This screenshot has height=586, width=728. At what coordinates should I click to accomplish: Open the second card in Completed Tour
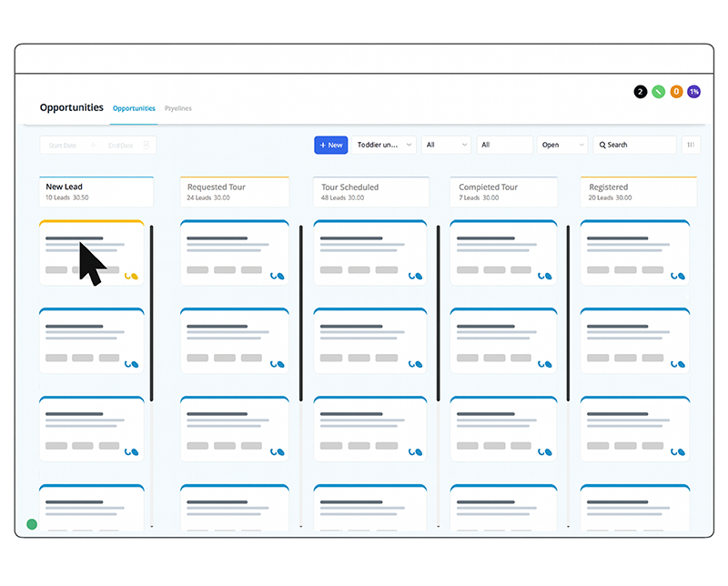click(x=503, y=340)
